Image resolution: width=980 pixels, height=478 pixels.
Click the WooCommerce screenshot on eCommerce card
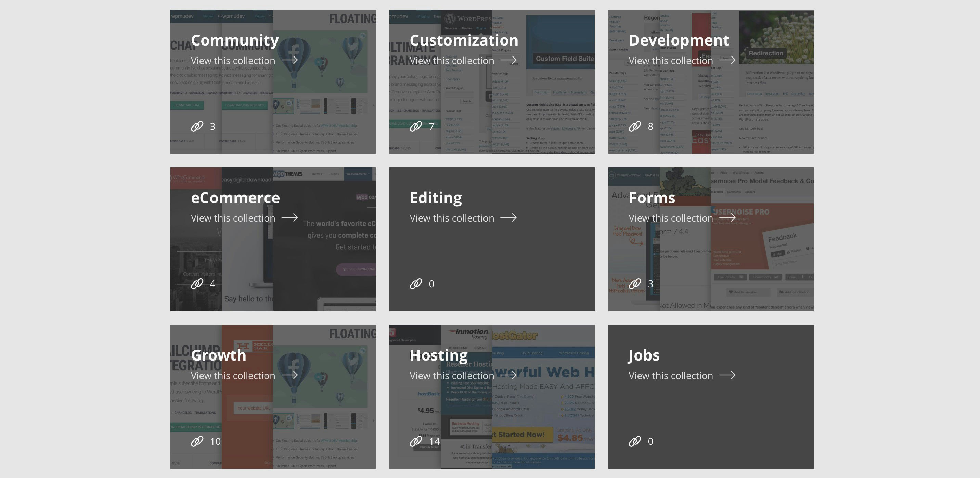(335, 247)
